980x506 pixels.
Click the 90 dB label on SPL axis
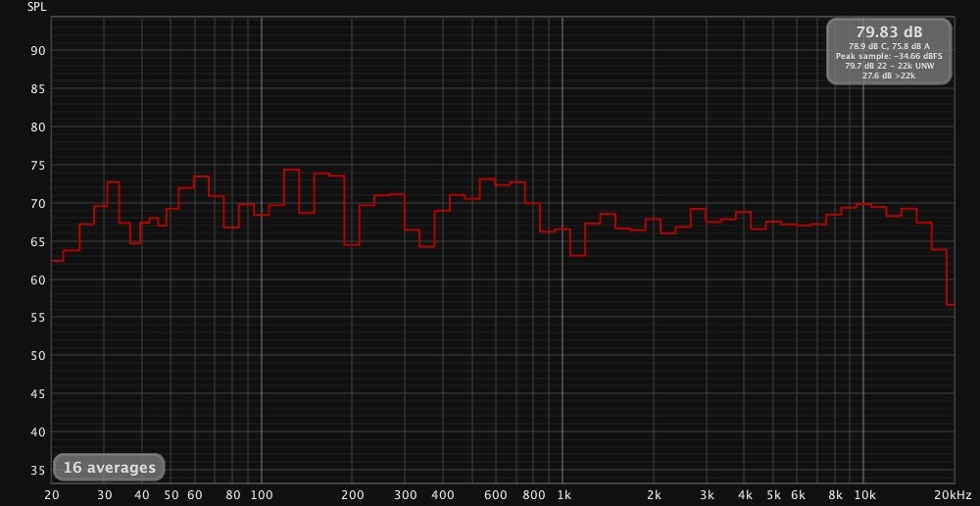coord(37,51)
